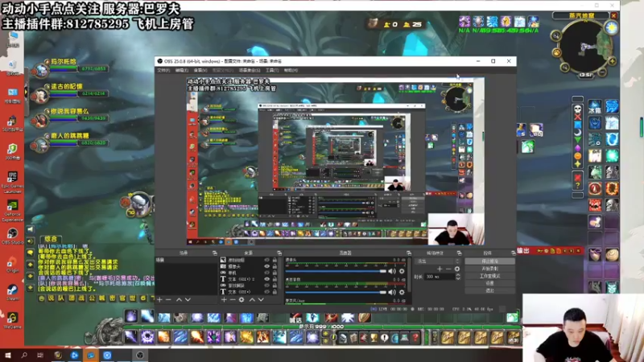
Task: Toggle visibility of topmost source row
Action: 267,260
